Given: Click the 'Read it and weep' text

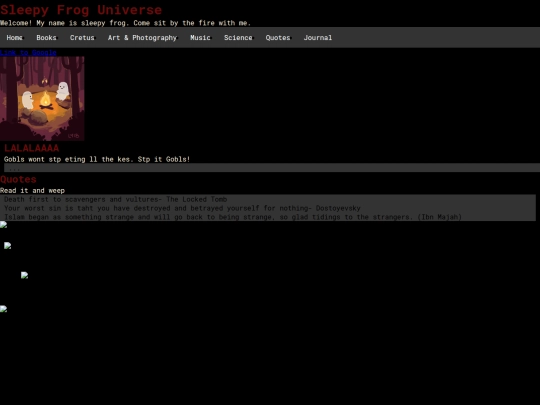Looking at the screenshot, I should point(32,190).
